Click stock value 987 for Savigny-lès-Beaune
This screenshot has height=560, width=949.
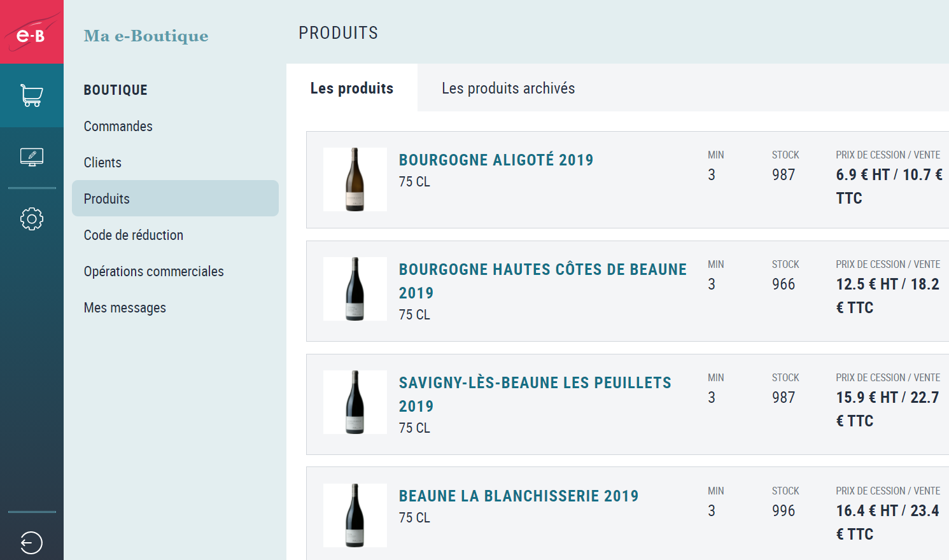point(784,398)
